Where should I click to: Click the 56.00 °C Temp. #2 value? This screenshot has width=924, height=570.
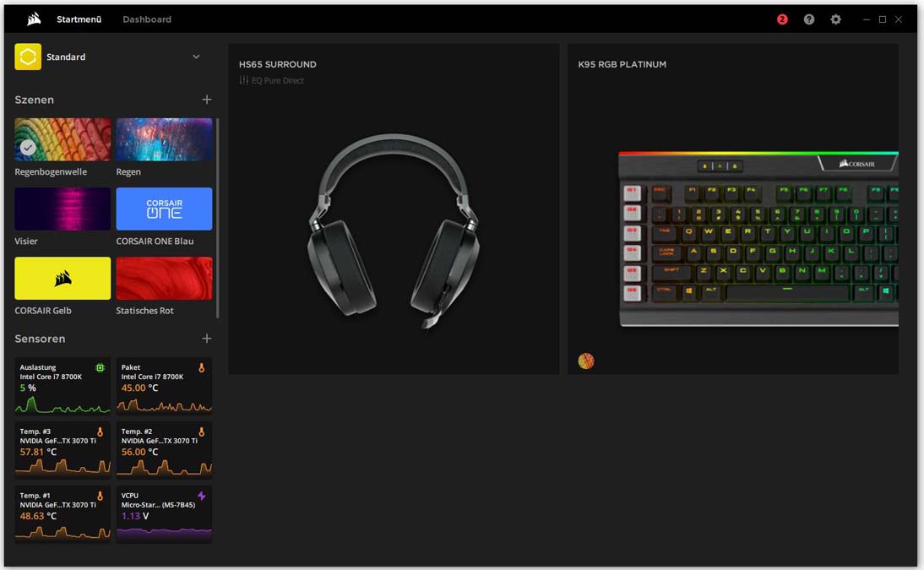[x=139, y=452]
